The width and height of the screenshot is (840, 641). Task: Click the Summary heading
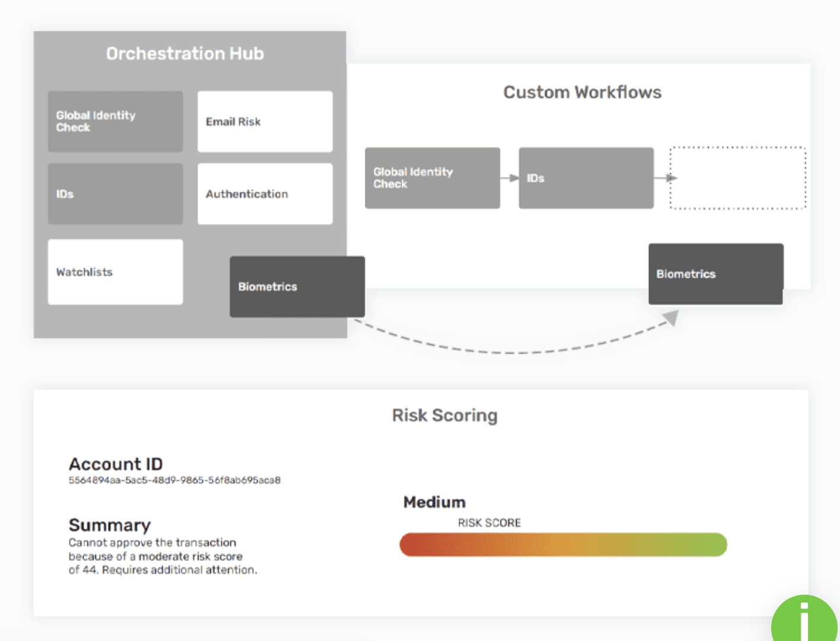tap(110, 525)
